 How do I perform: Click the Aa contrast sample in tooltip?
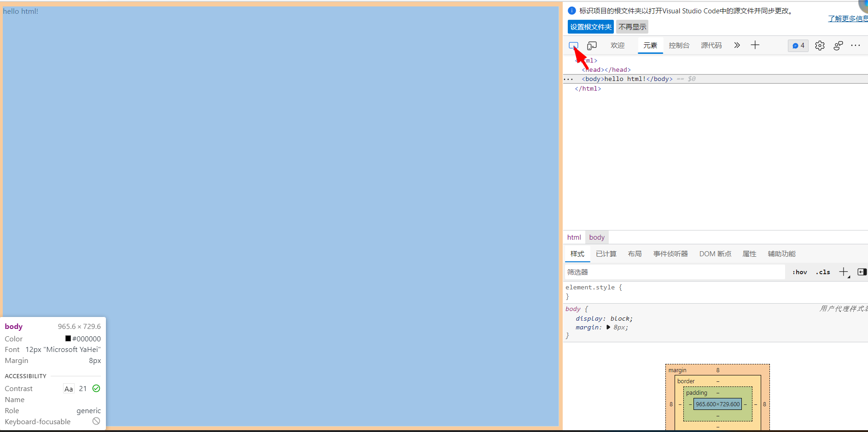pyautogui.click(x=69, y=389)
